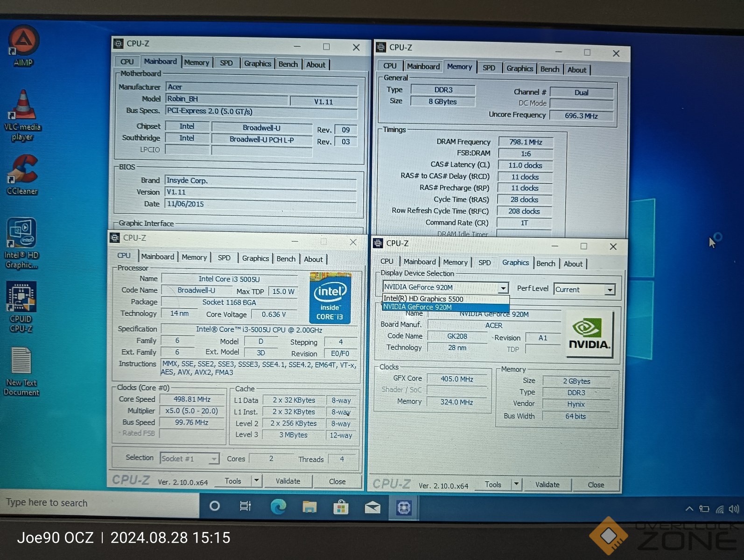The height and width of the screenshot is (560, 744).
Task: Click the battery icon in system tray
Action: click(x=704, y=509)
